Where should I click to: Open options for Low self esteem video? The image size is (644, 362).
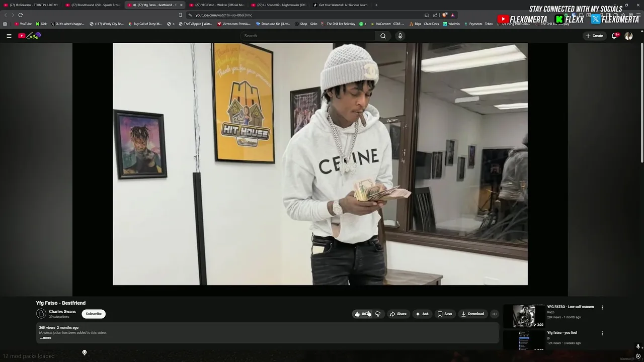602,307
